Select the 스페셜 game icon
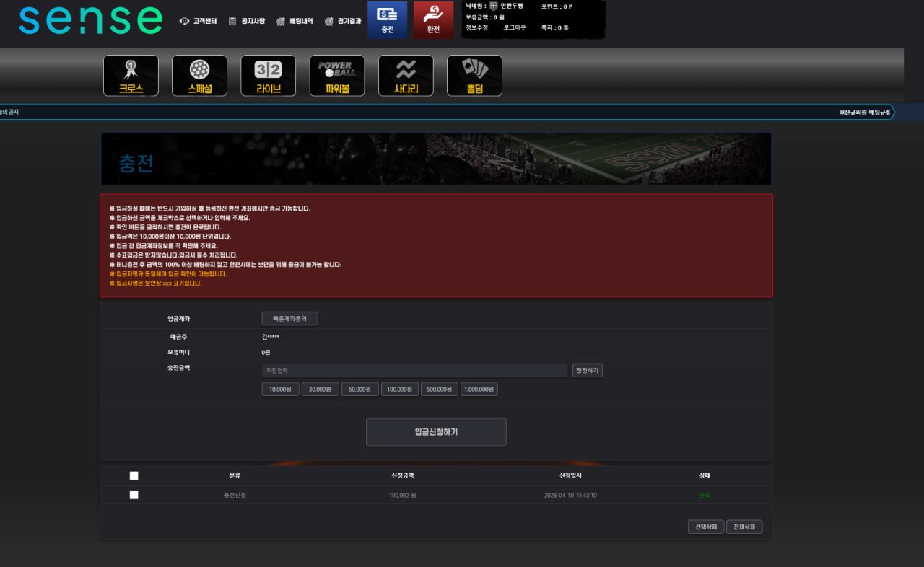924x567 pixels. click(x=199, y=76)
